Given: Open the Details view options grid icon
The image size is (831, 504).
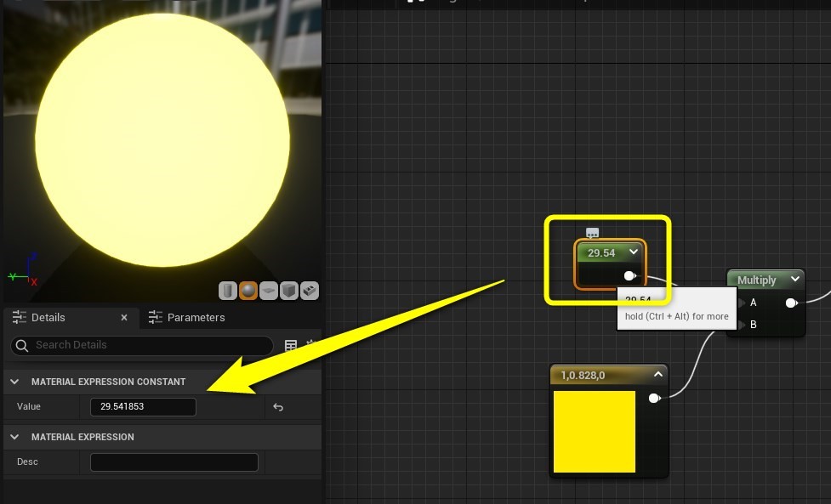Looking at the screenshot, I should point(290,345).
